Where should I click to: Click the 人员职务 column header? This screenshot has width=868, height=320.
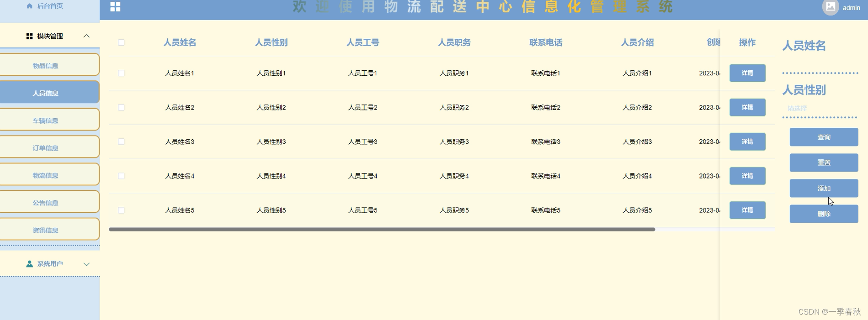click(x=454, y=42)
